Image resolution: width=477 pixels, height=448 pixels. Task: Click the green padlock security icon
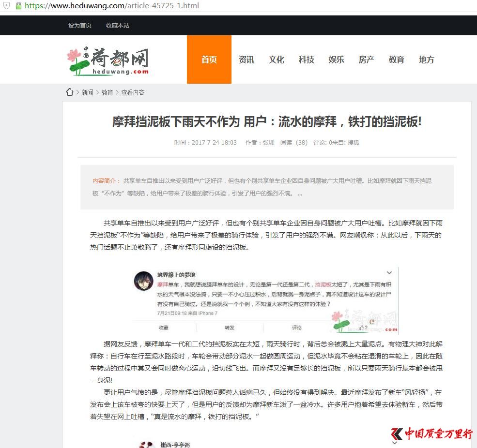coord(18,5)
